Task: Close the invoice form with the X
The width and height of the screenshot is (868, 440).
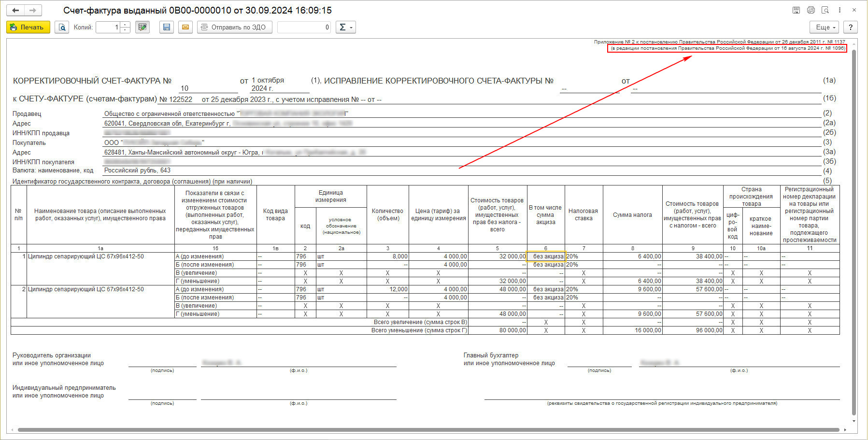Action: click(854, 10)
